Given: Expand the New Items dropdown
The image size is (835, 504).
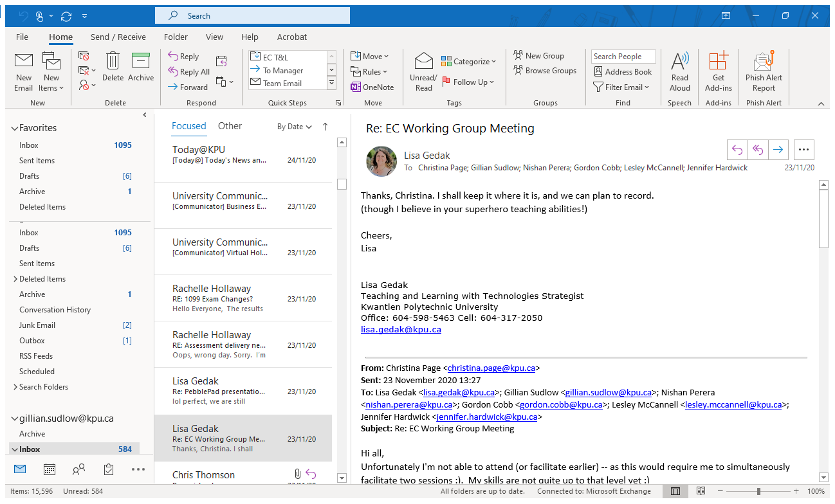Looking at the screenshot, I should pyautogui.click(x=51, y=71).
